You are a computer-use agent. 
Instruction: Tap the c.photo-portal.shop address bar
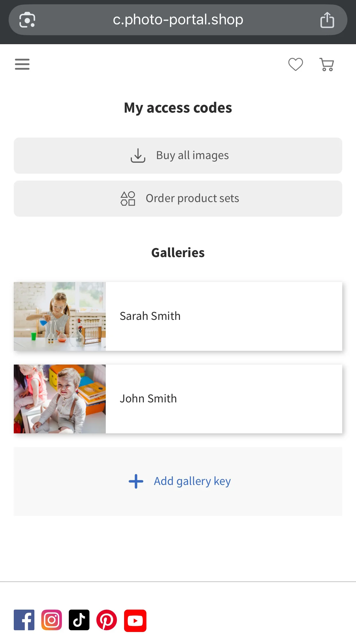(178, 20)
